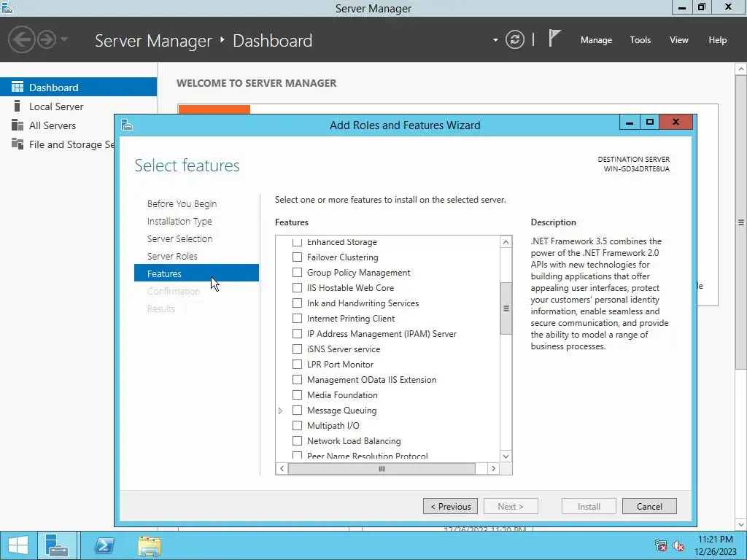
Task: Click the File and Storage Services icon
Action: tap(18, 144)
